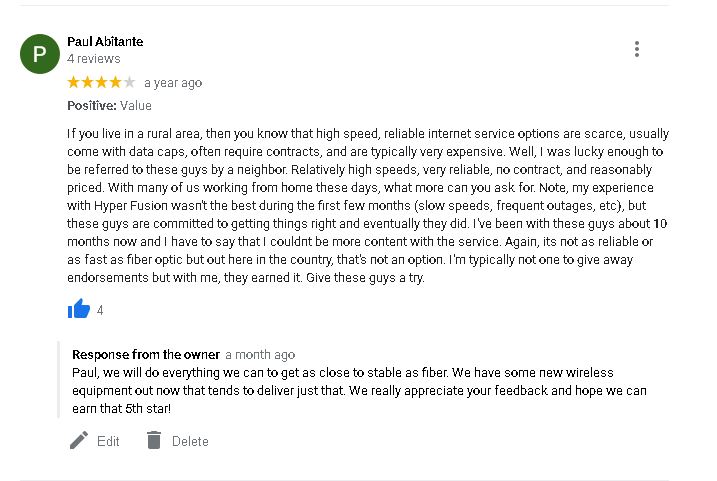Image resolution: width=717 pixels, height=481 pixels.
Task: Open the three-dot more options menu
Action: click(x=637, y=49)
